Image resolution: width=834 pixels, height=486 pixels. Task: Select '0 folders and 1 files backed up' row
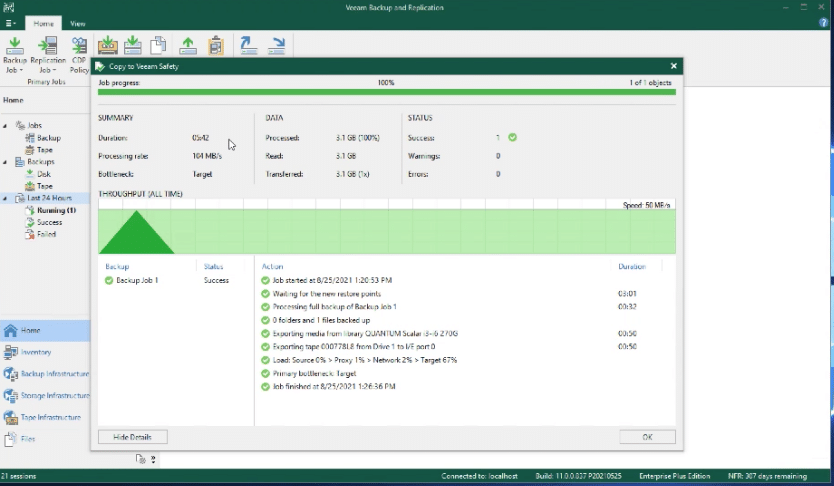[x=463, y=320]
